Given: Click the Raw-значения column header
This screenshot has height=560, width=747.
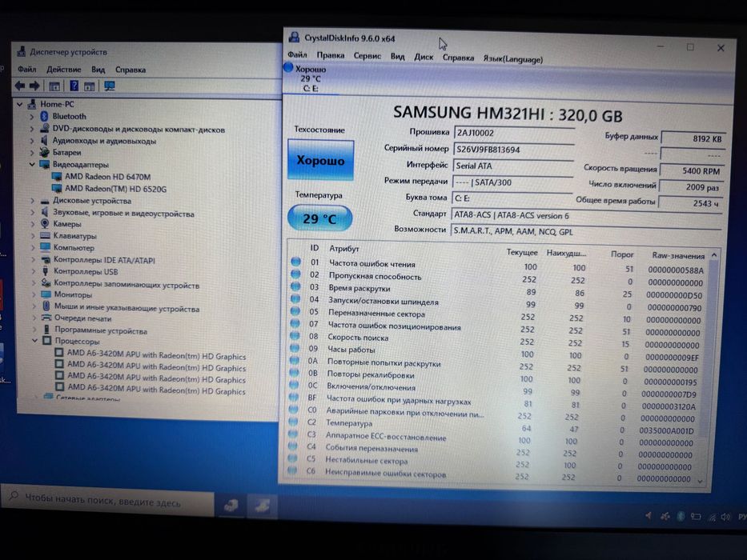Looking at the screenshot, I should click(678, 255).
